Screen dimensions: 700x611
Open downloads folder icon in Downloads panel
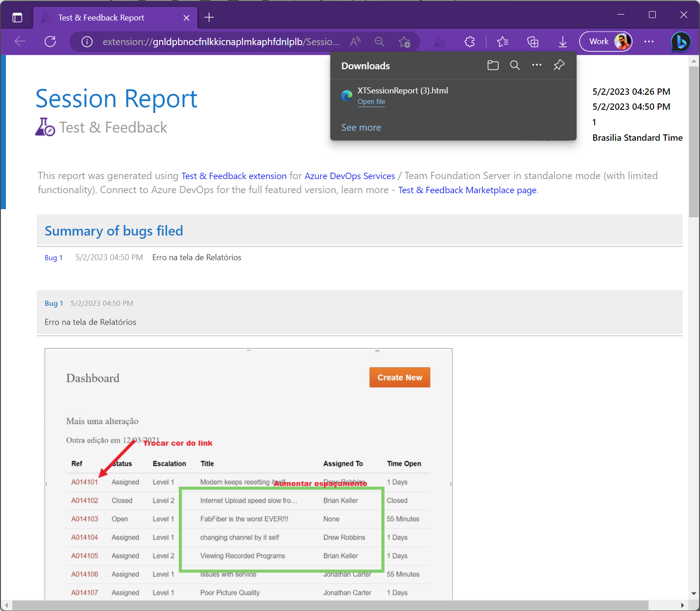click(493, 65)
